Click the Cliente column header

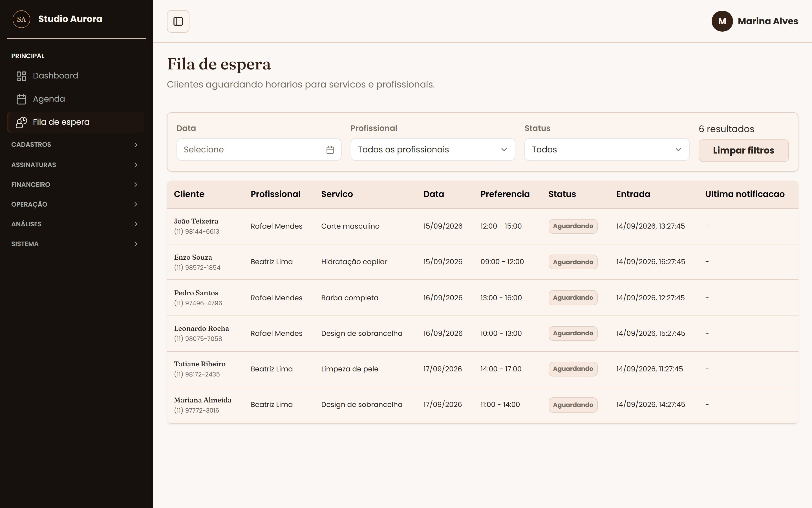pos(189,194)
